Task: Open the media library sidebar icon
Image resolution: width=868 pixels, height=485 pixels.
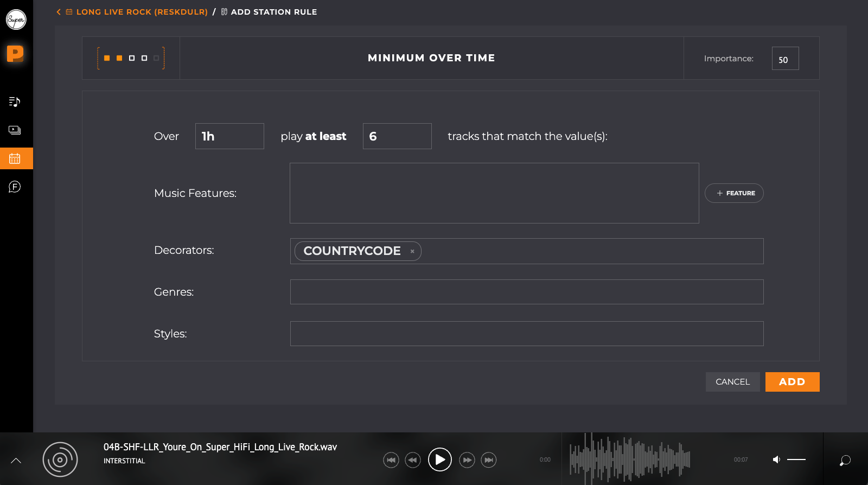Action: 15,130
